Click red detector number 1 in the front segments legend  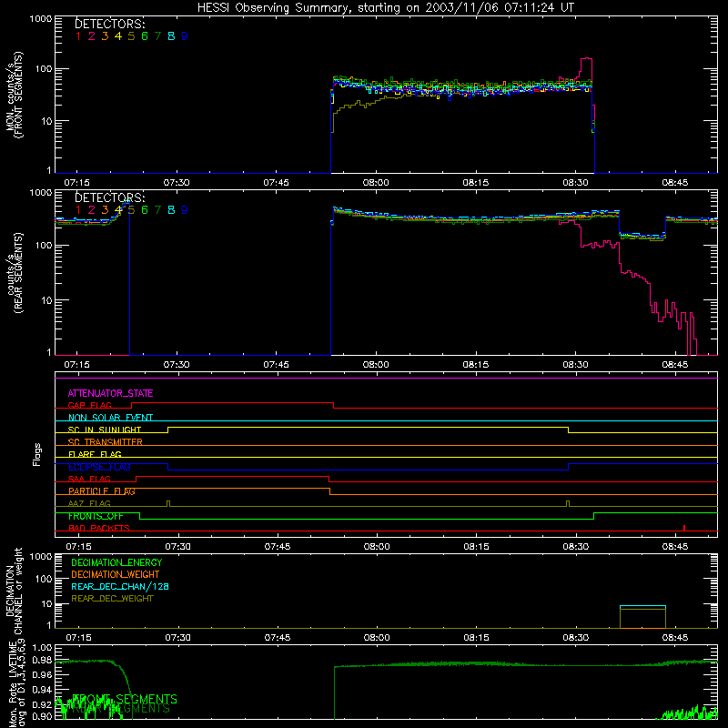(x=78, y=36)
